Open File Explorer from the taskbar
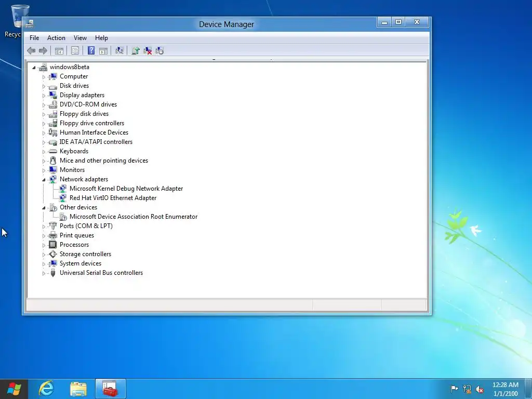The width and height of the screenshot is (532, 399). (78, 389)
